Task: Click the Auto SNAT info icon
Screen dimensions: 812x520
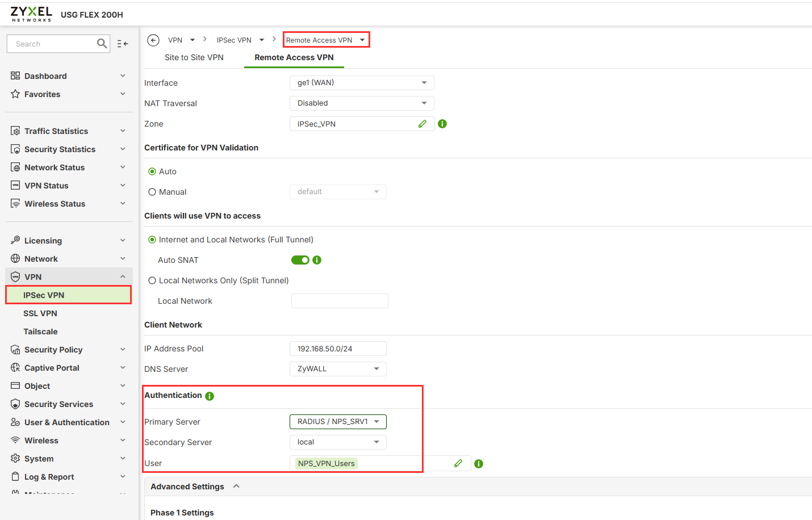Action: click(317, 260)
